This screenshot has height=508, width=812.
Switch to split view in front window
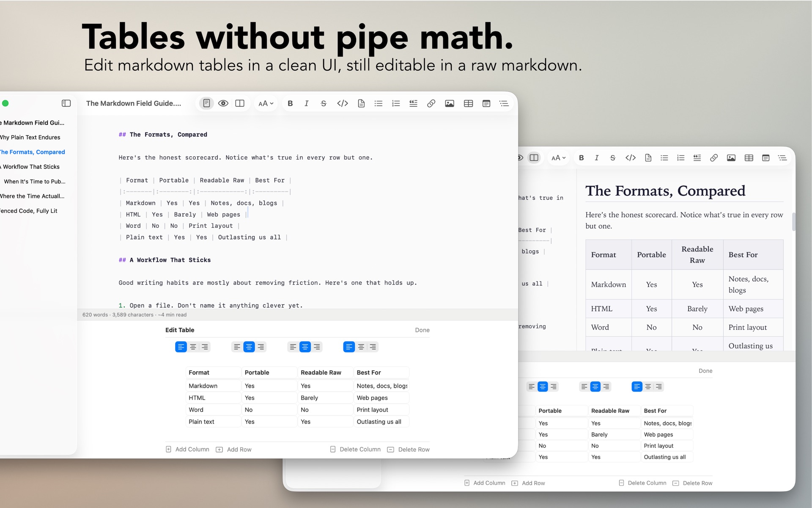(x=240, y=103)
